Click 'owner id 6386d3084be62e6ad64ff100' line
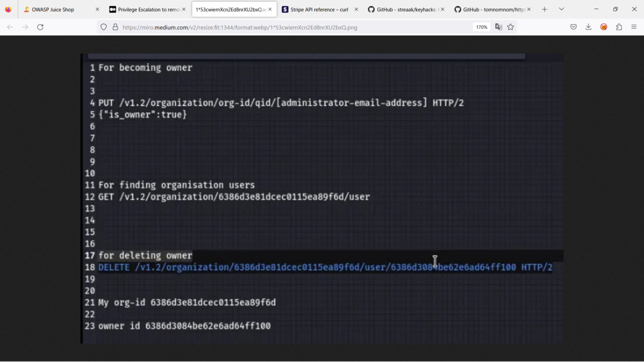This screenshot has width=644, height=362. click(x=184, y=326)
